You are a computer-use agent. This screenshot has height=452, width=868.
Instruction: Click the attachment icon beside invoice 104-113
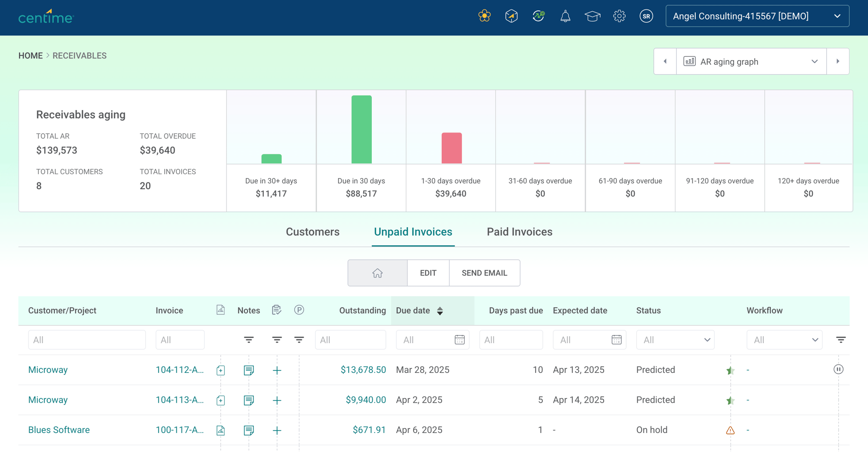point(220,400)
